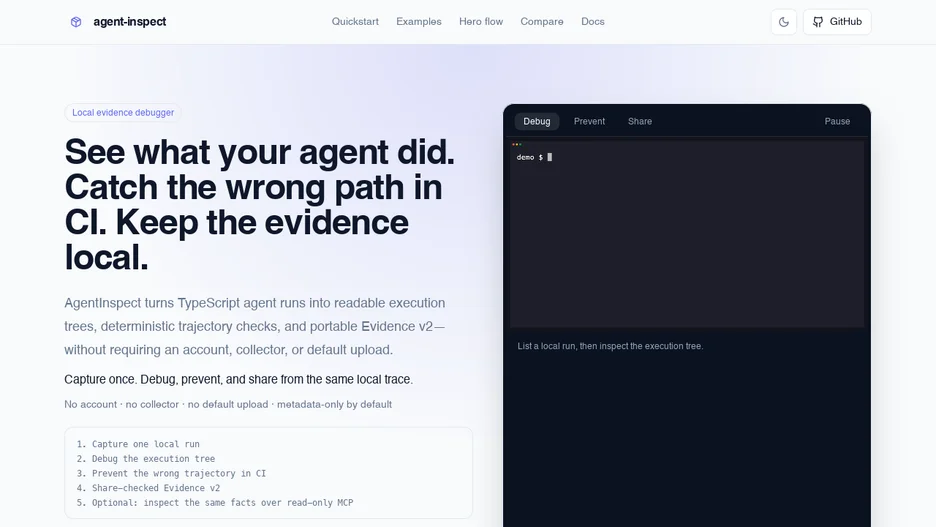The image size is (936, 527).
Task: Click the 'See what your agent did' headline
Action: click(x=260, y=204)
